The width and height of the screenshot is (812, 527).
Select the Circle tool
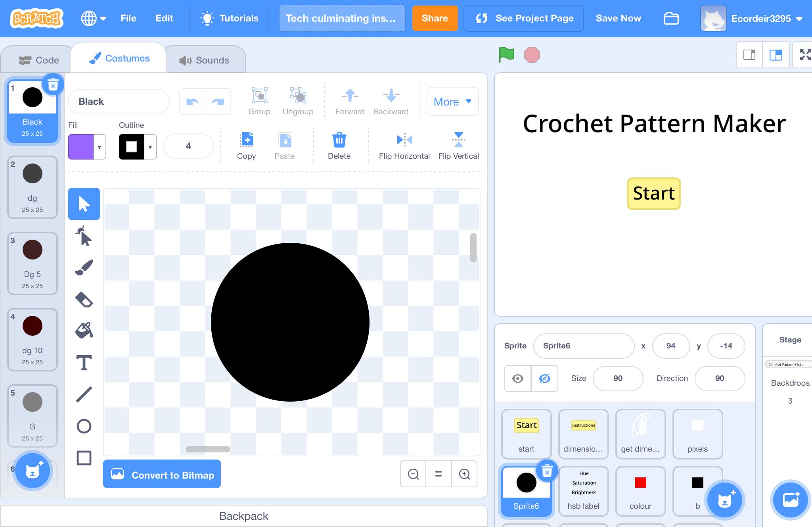click(84, 426)
